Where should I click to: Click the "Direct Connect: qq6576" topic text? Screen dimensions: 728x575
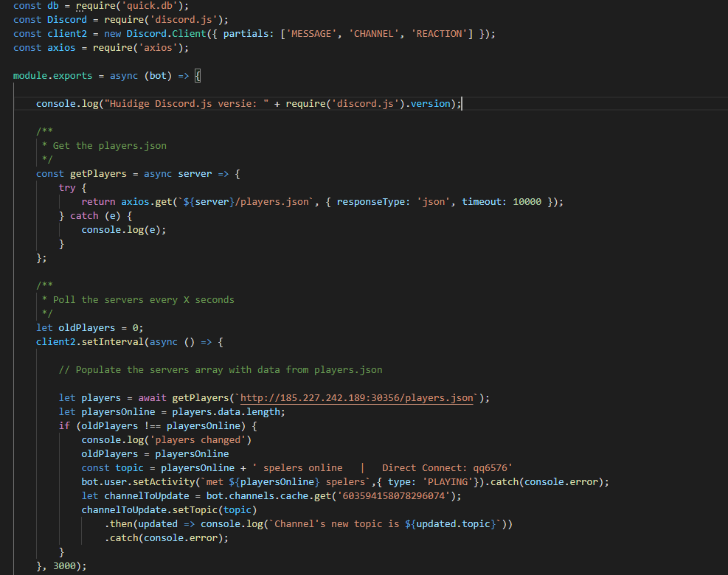[x=447, y=468]
